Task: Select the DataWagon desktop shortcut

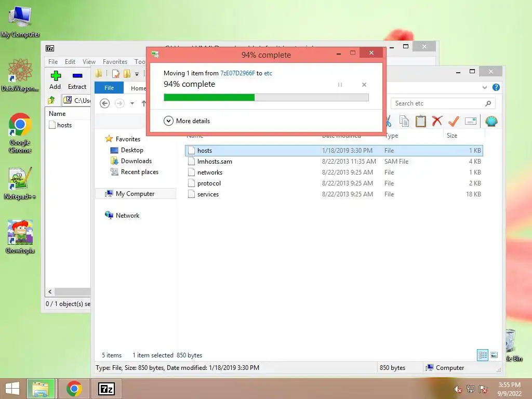Action: click(20, 75)
